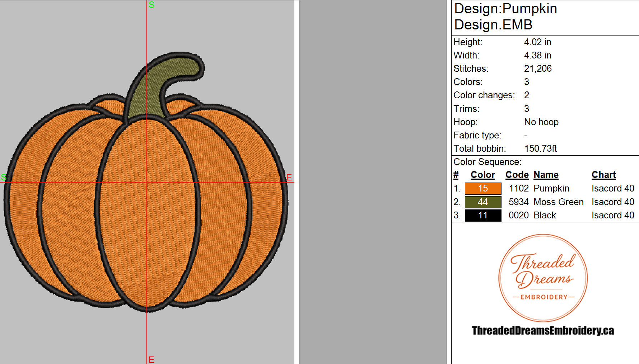Image resolution: width=639 pixels, height=364 pixels.
Task: Click the Black color swatch 11
Action: coord(483,215)
